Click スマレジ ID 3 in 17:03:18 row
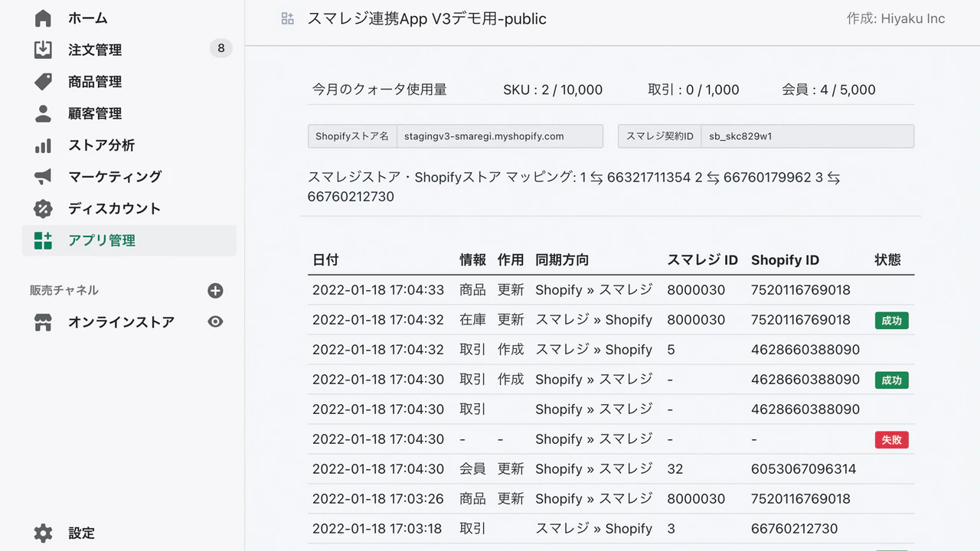The image size is (980, 551). tap(671, 529)
